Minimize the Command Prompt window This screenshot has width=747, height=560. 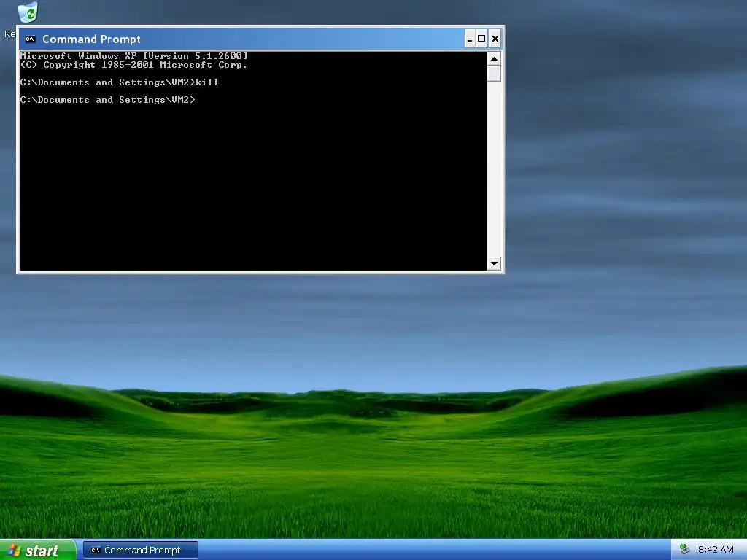click(469, 39)
